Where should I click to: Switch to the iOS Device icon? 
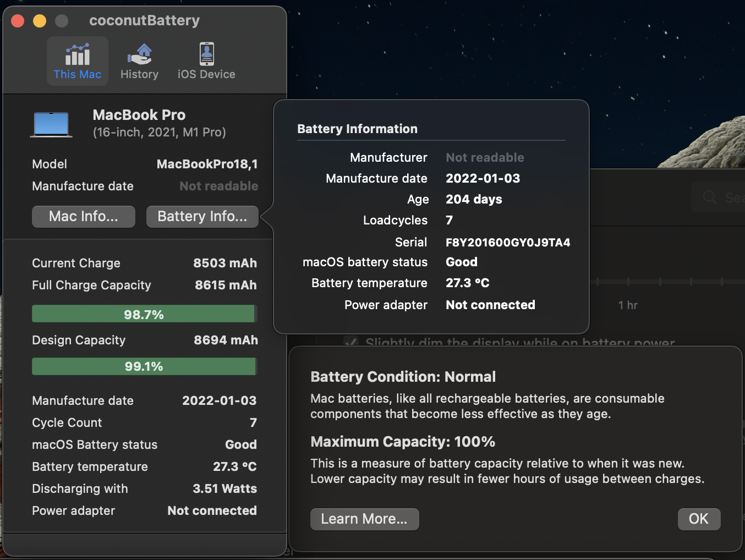point(206,61)
